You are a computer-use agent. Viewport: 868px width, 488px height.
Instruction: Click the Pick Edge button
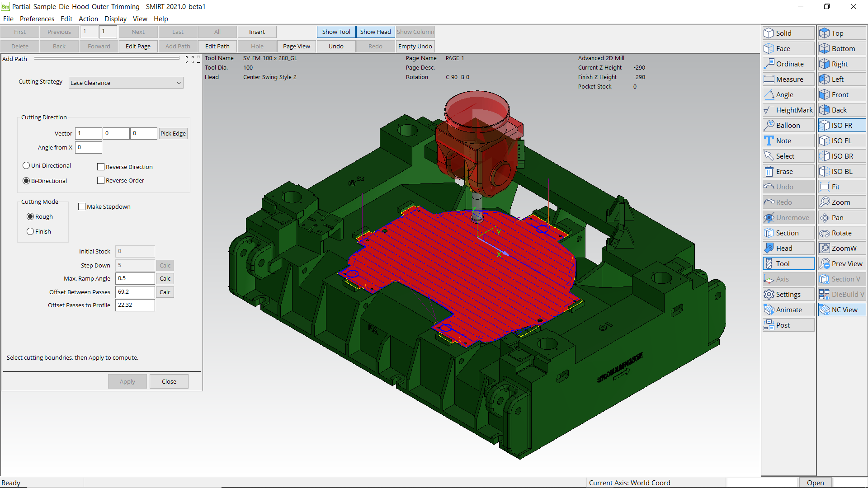point(173,134)
